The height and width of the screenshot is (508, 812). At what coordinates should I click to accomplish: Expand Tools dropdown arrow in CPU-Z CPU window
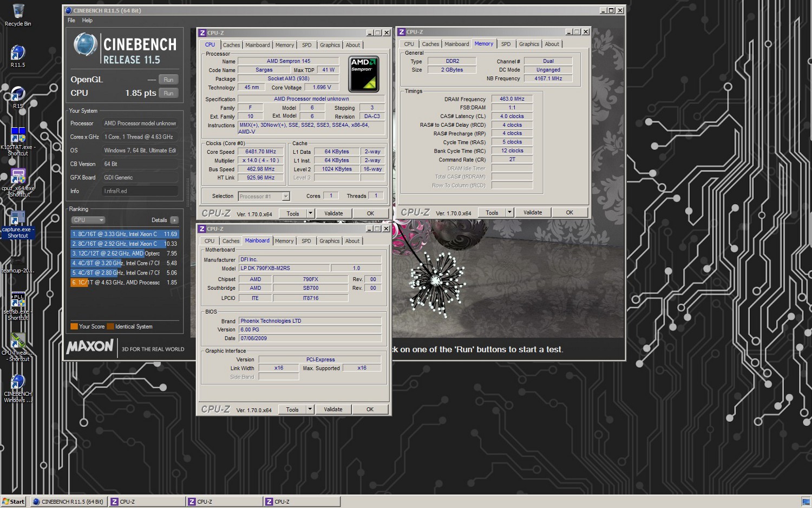tap(310, 213)
